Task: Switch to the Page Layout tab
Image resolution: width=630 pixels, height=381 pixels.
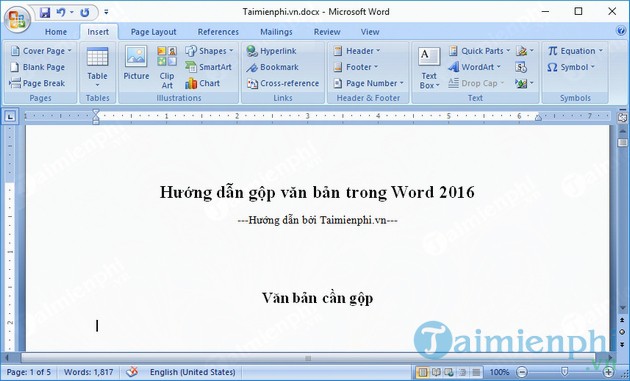Action: coord(153,32)
